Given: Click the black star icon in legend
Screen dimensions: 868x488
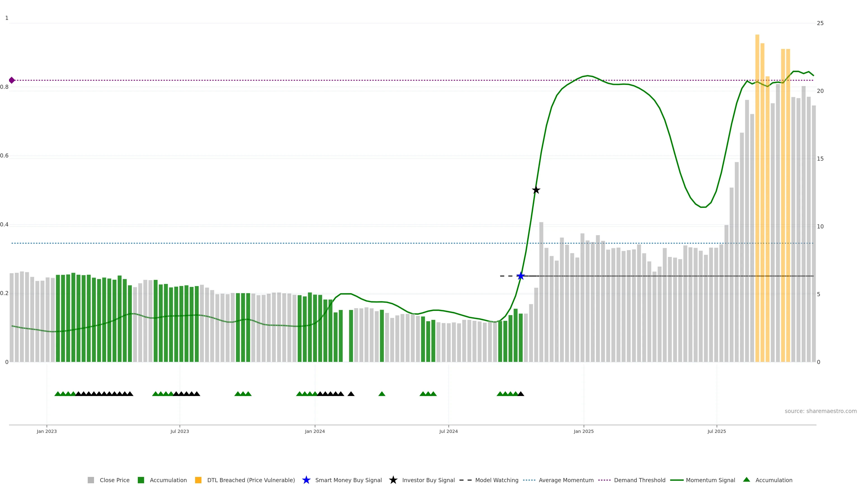Looking at the screenshot, I should 393,480.
